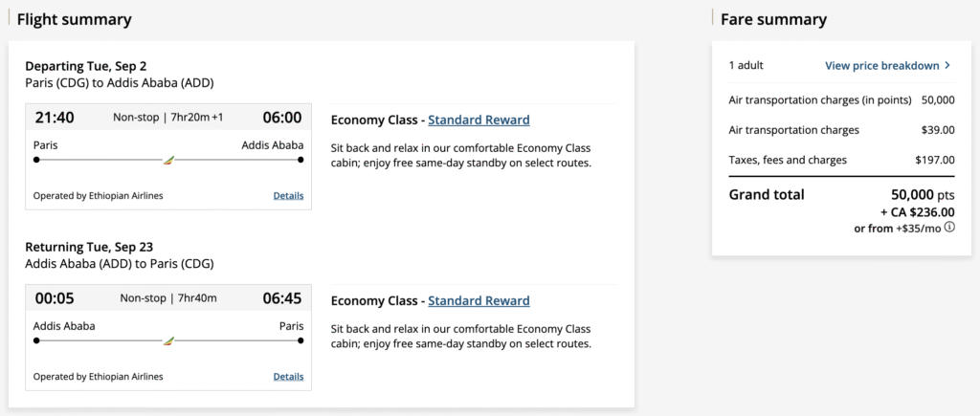Viewport: 980px width, 416px height.
Task: Click the Grand total 50,000 pts amount
Action: point(914,195)
